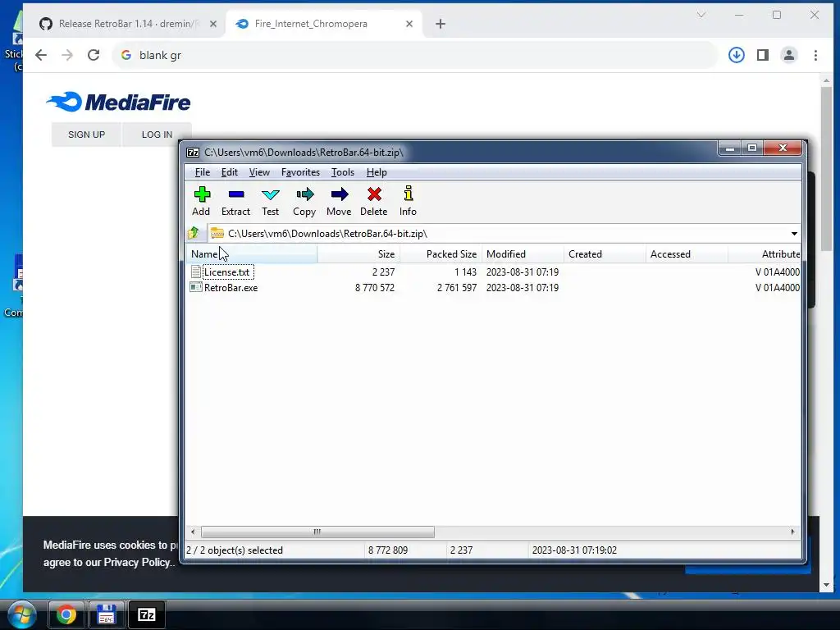Sort by the Accessed column header
840x630 pixels.
tap(687, 254)
